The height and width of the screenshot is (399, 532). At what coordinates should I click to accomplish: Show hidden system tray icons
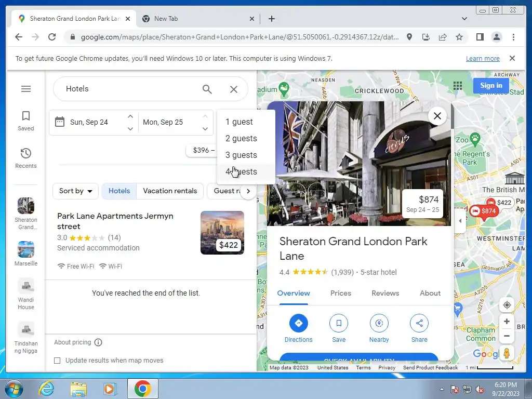(442, 389)
